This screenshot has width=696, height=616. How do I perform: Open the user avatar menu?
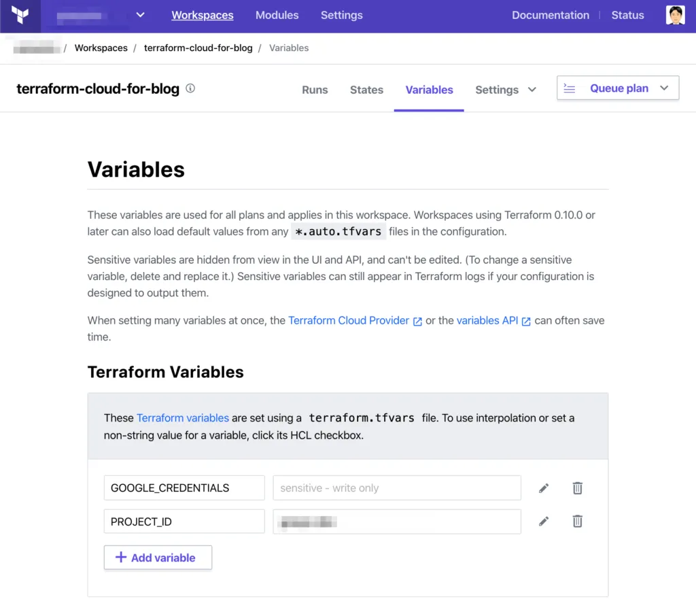pyautogui.click(x=675, y=15)
